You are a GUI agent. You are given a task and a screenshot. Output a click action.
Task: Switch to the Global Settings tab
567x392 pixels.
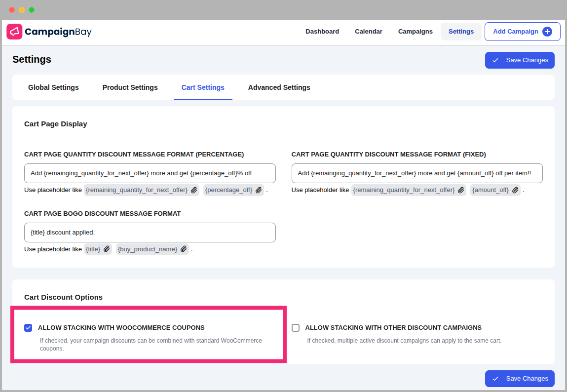53,87
